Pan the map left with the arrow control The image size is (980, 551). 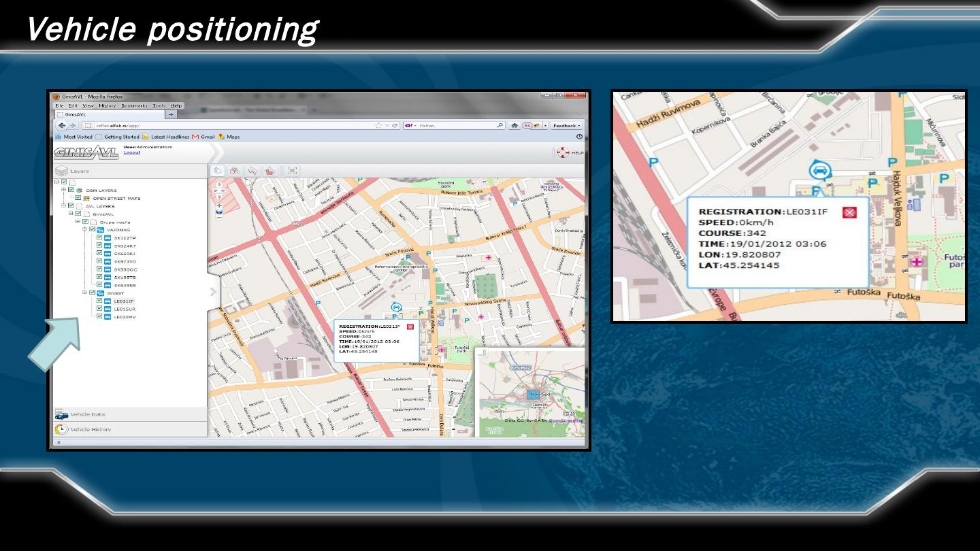216,190
